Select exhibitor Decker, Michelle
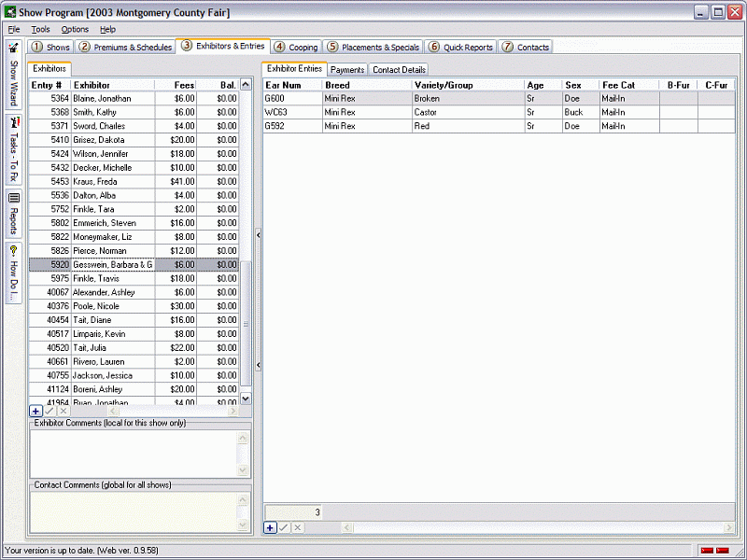This screenshot has width=747, height=560. point(134,168)
